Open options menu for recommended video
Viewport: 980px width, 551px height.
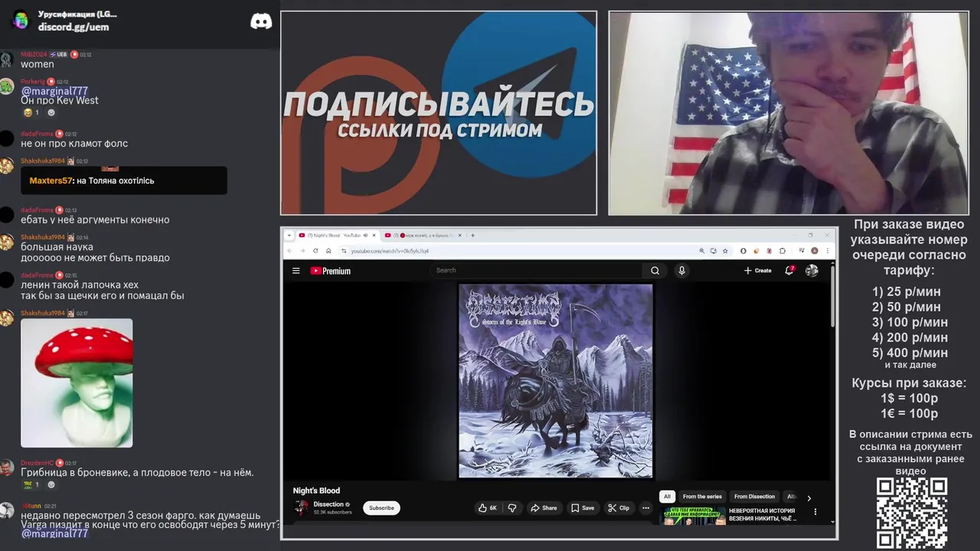tap(815, 512)
